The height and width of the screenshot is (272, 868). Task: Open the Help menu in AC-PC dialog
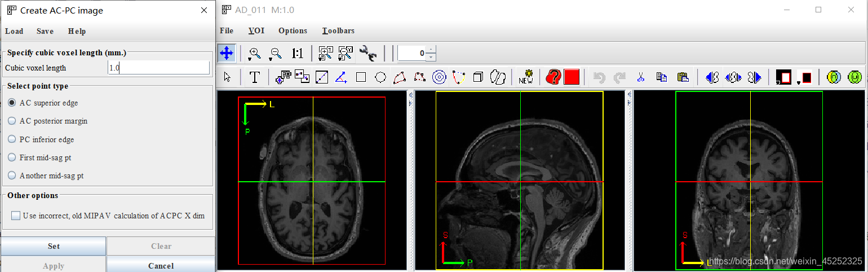pos(77,31)
